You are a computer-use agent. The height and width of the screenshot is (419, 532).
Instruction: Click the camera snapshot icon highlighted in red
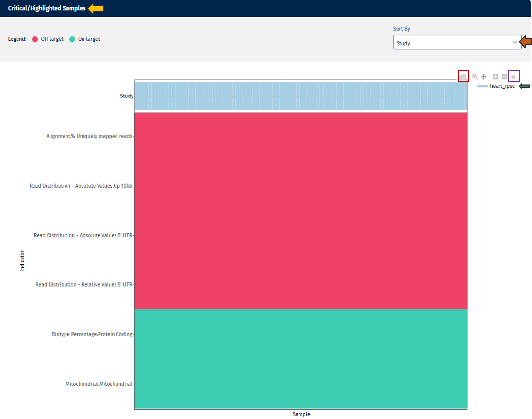[x=463, y=76]
